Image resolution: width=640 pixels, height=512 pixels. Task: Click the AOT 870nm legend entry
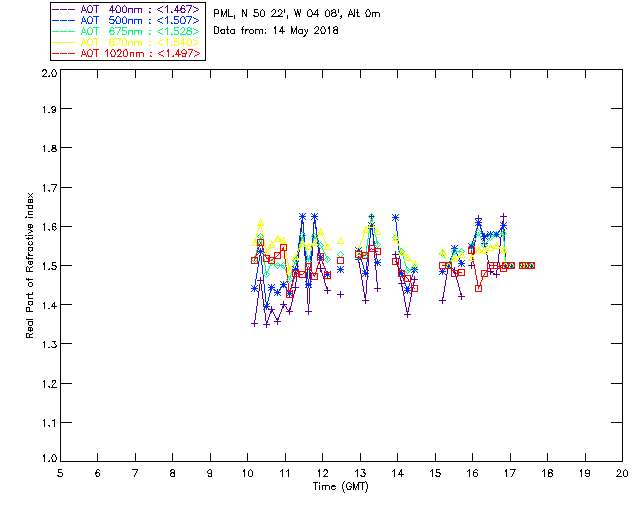(x=126, y=42)
